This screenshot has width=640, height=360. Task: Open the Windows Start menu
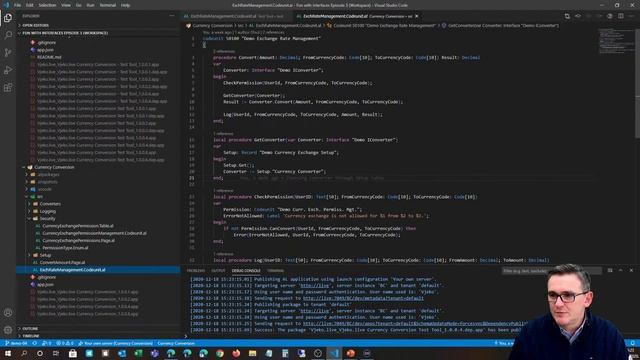click(x=8, y=353)
